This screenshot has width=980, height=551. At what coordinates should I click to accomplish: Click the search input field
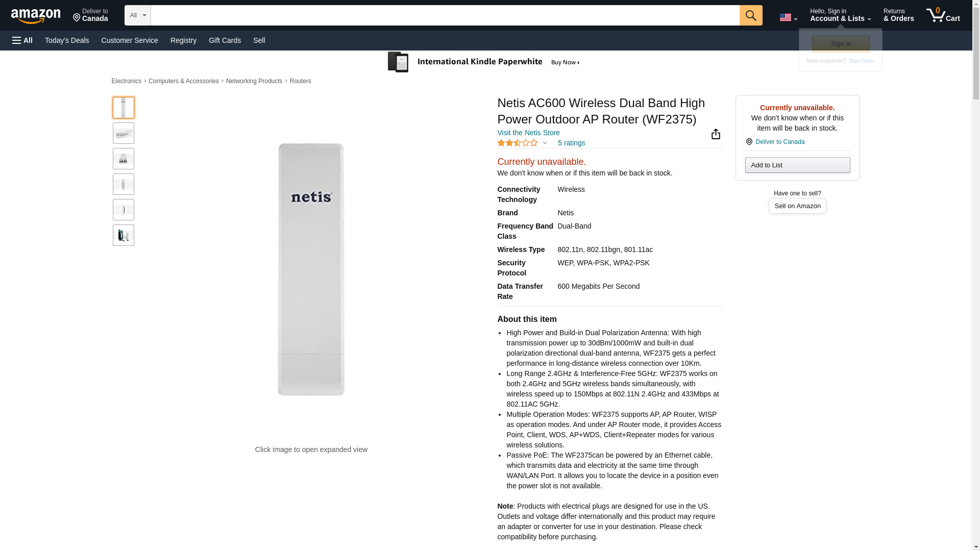[445, 15]
